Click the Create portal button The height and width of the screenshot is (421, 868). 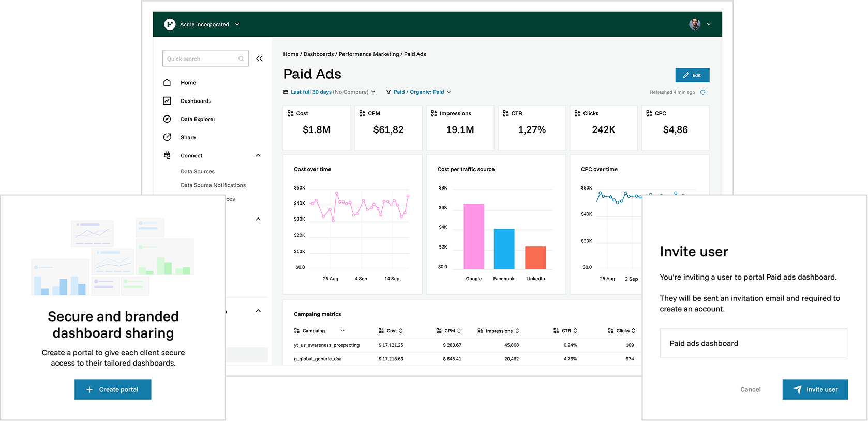113,389
